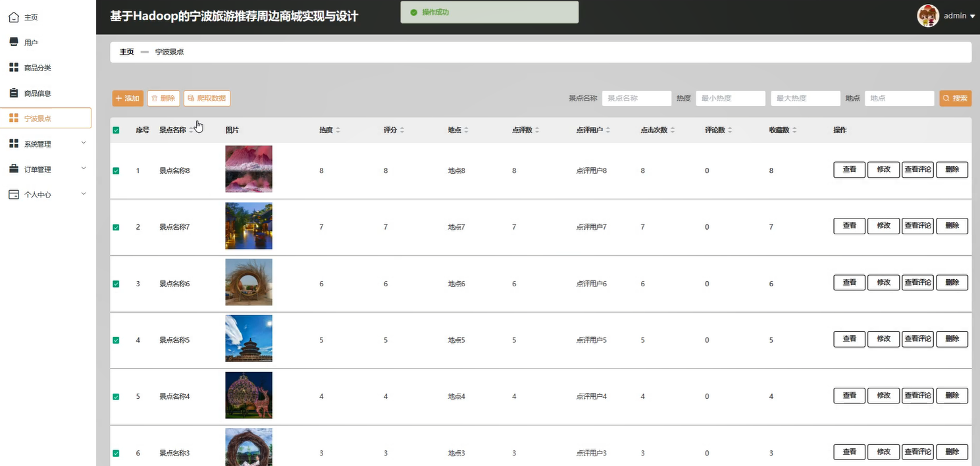Open the image thumbnail for 景点名称7
Screen dimensions: 980x466
pos(249,226)
